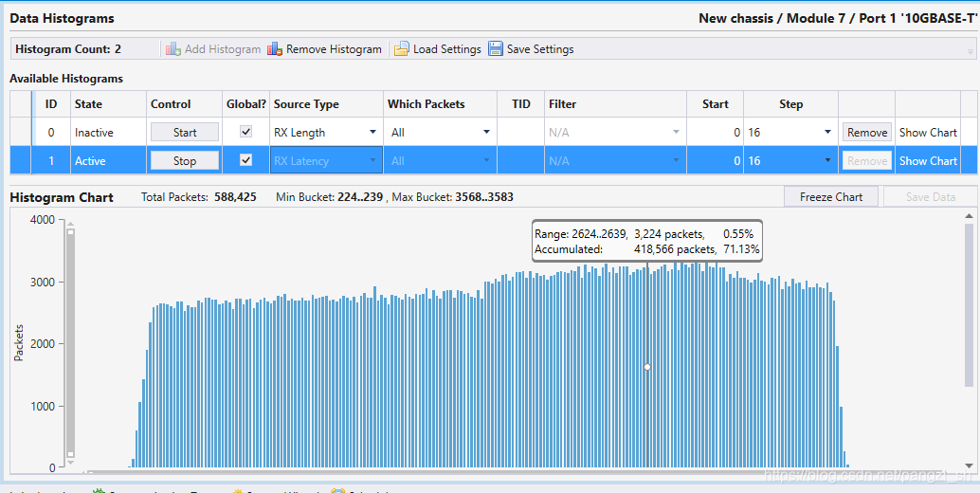Show Chart for histogram ID 0
The image size is (980, 493).
[928, 132]
